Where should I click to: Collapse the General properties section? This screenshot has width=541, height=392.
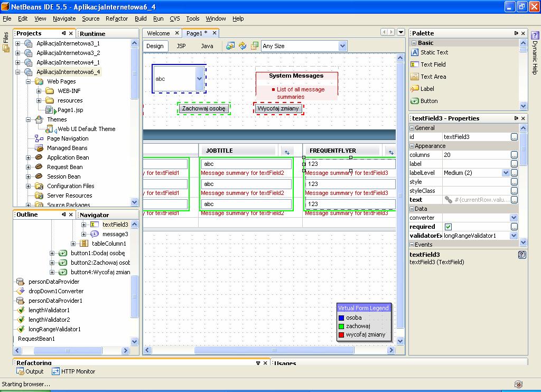pos(412,128)
